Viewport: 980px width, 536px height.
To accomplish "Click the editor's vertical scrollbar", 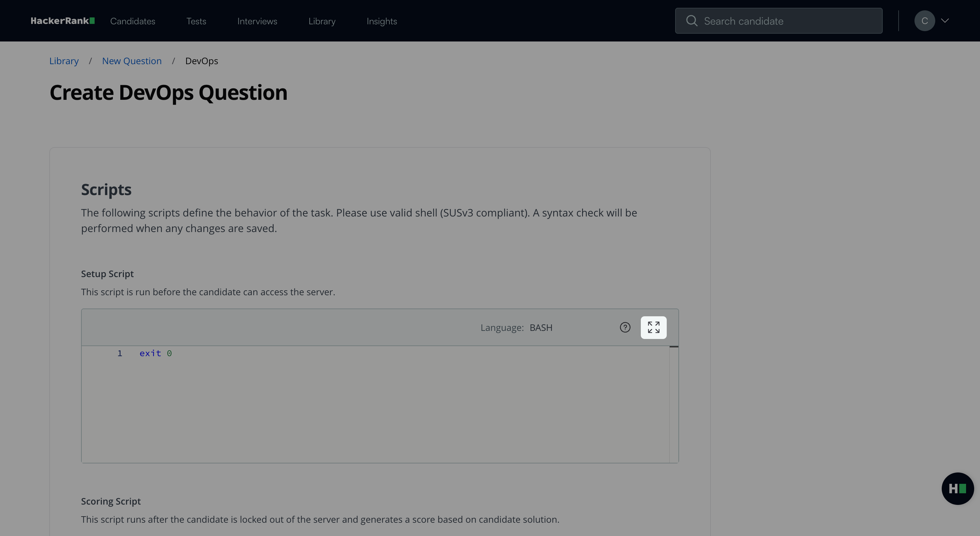I will 673,403.
